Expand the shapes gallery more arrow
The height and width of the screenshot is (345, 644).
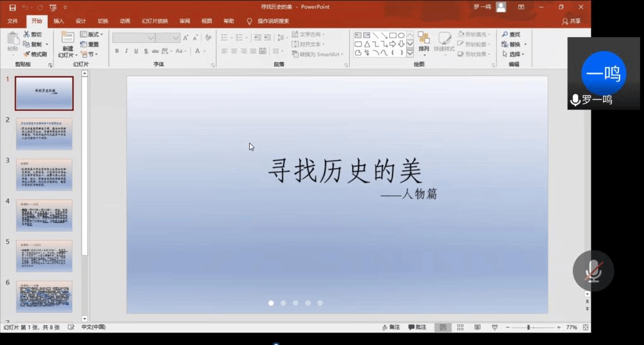410,53
